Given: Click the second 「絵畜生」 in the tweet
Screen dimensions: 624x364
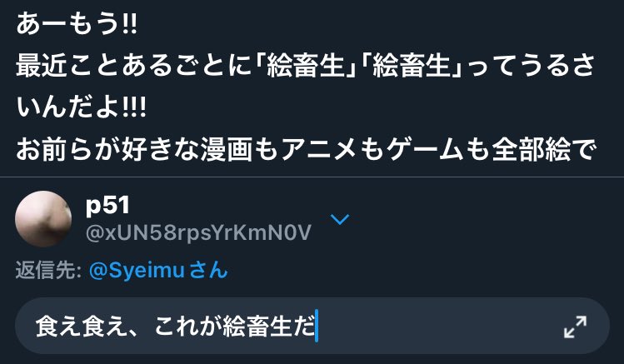Looking at the screenshot, I should [x=412, y=66].
